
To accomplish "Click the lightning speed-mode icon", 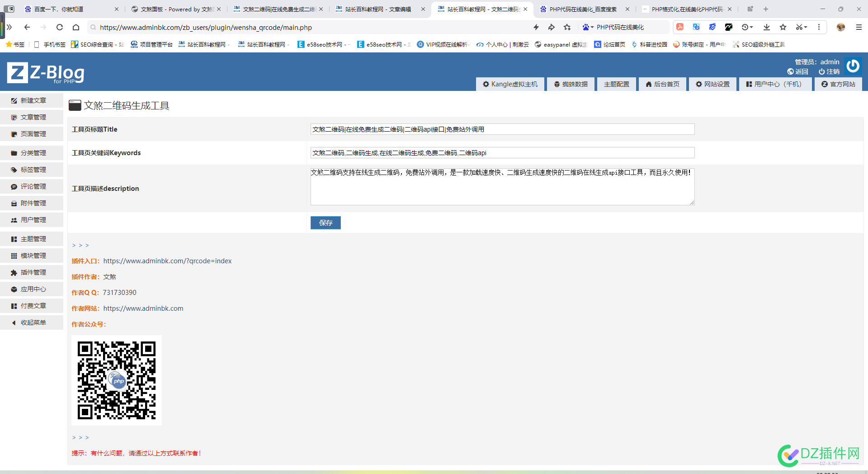I will click(x=536, y=27).
